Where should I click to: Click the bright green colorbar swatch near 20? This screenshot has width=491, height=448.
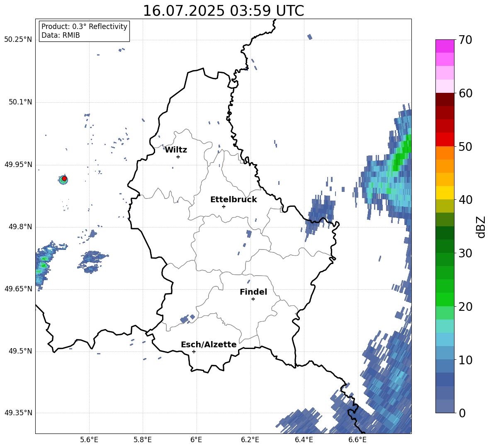pos(445,299)
